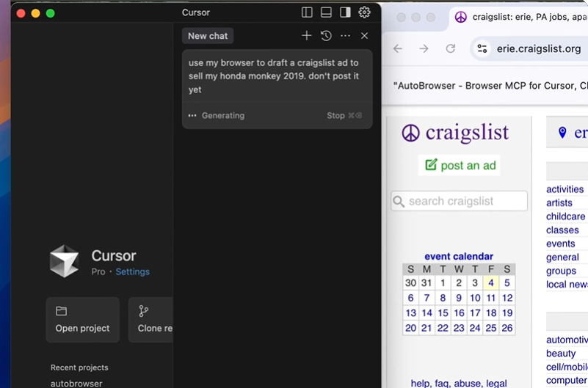
Task: Open the beauty services link
Action: (x=561, y=354)
